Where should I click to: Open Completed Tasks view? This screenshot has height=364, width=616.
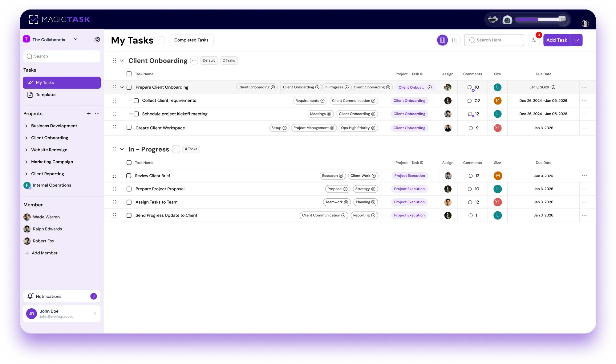(191, 40)
